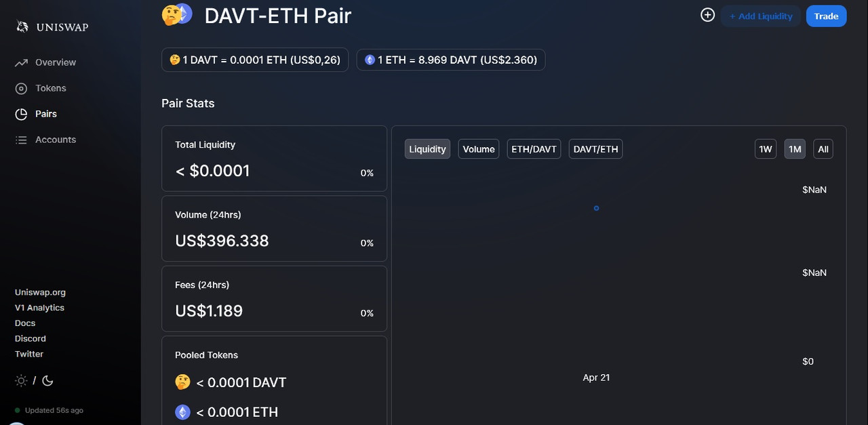Set chart timeframe to 1W

[x=766, y=149]
